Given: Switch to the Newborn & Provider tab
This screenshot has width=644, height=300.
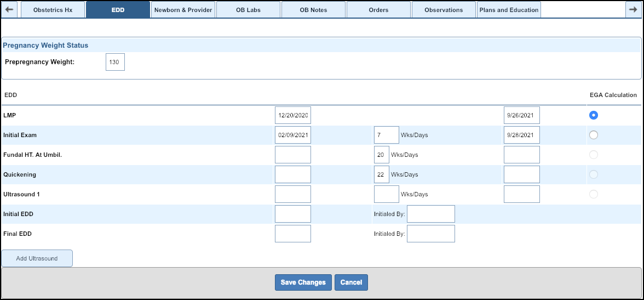Looking at the screenshot, I should 183,10.
